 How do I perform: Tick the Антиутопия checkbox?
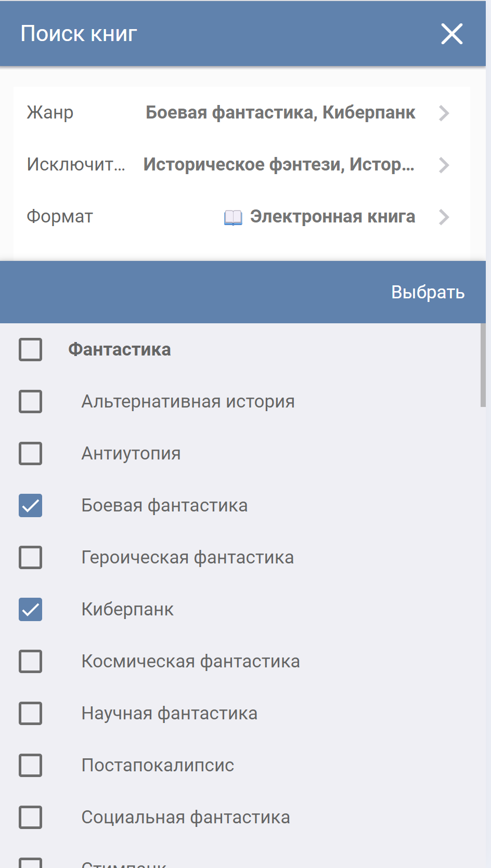point(31,453)
